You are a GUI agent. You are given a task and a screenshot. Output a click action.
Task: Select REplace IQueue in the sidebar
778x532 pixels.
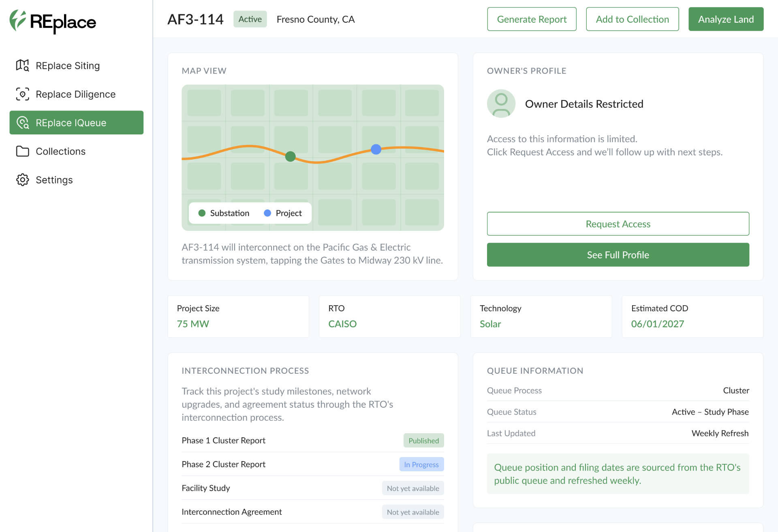click(76, 123)
